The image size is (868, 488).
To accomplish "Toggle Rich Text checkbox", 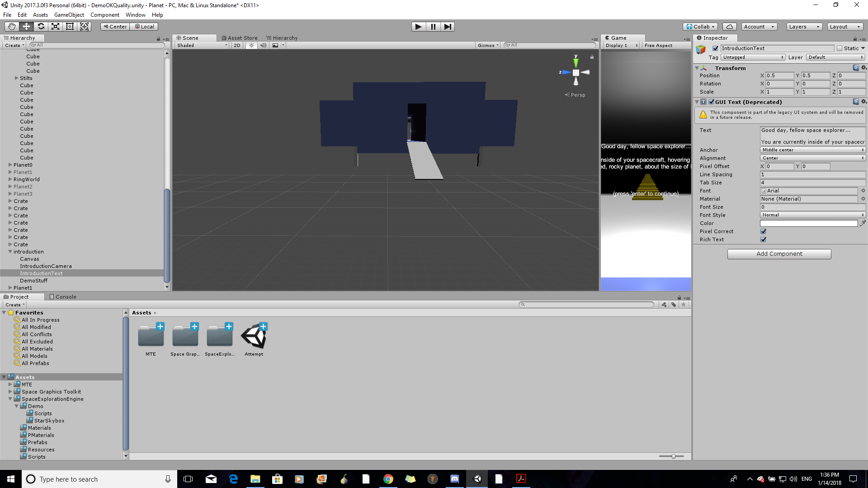I will [764, 239].
